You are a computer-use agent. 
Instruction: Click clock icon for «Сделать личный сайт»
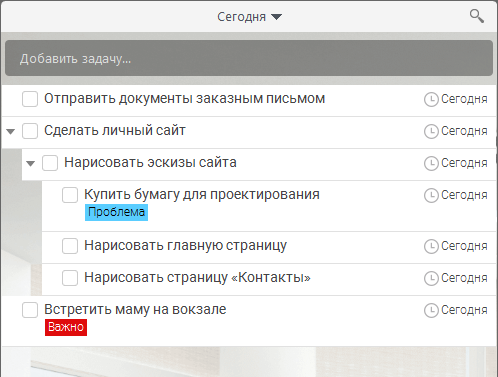point(431,131)
